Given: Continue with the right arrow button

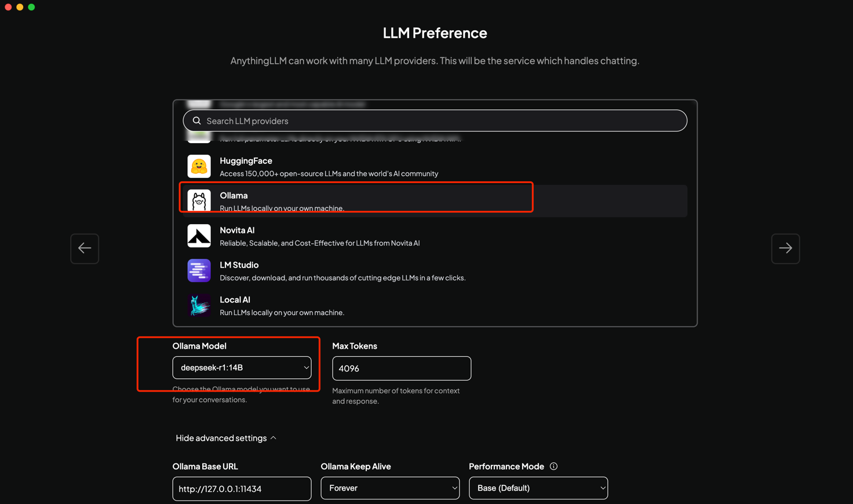Looking at the screenshot, I should (785, 249).
